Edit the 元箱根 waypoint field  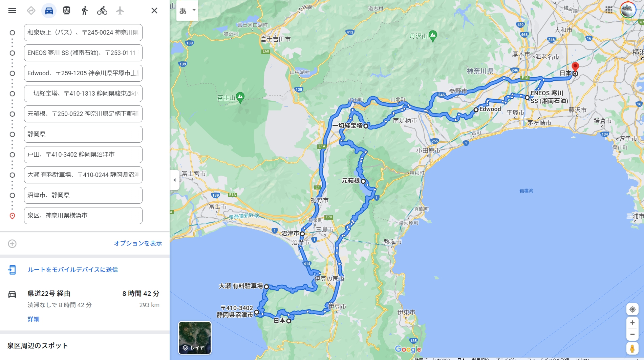click(x=83, y=114)
